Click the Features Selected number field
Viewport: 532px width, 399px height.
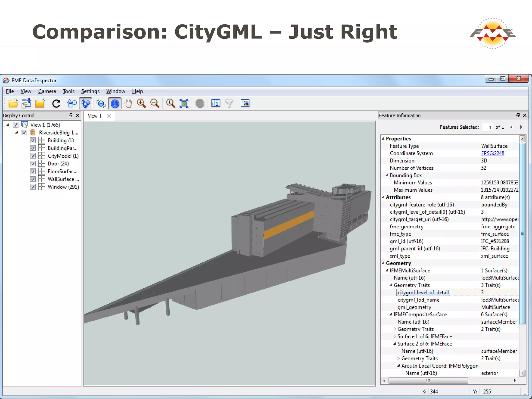[487, 127]
